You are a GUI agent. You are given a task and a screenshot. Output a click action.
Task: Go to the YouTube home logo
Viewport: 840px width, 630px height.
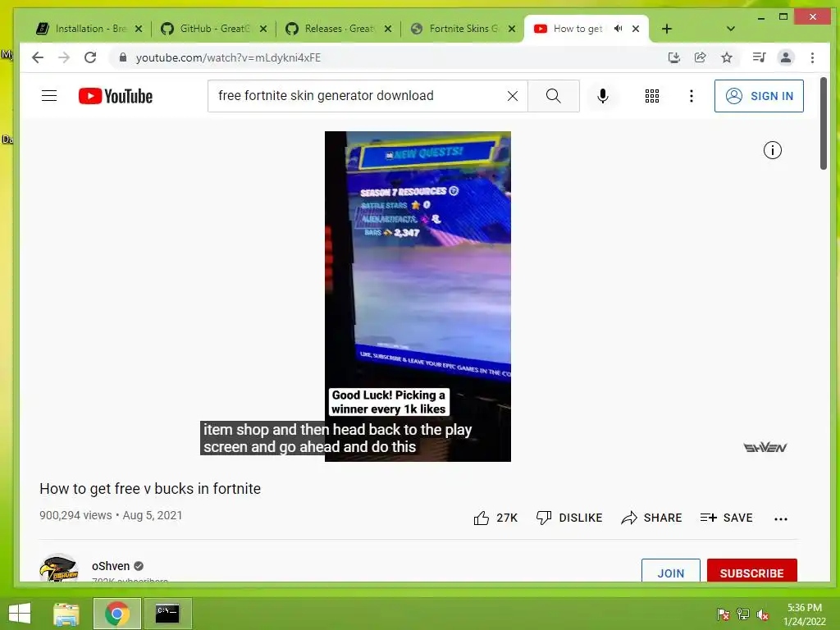(116, 96)
